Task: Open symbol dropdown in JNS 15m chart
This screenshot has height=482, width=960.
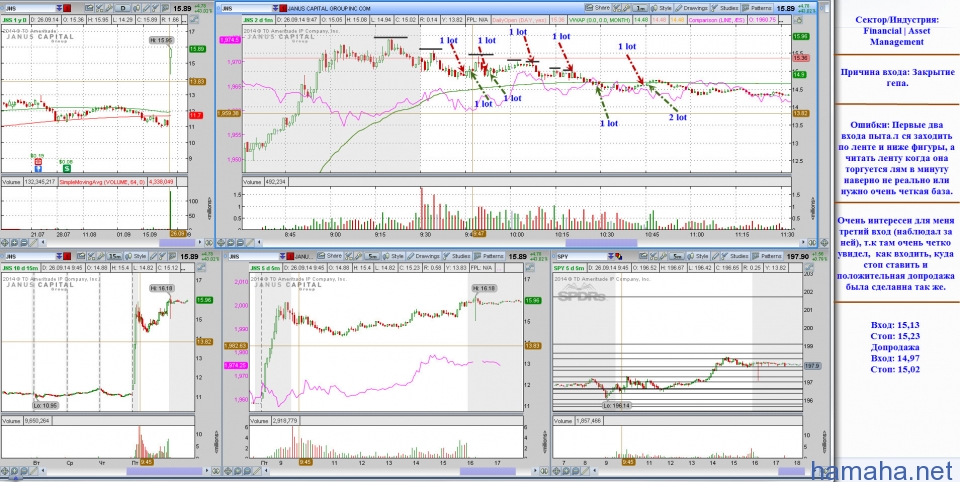Action: point(59,256)
